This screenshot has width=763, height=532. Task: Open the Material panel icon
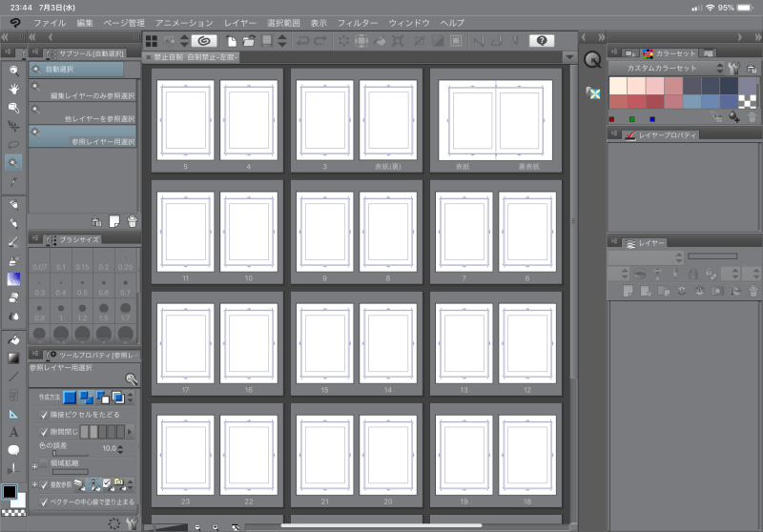(592, 92)
